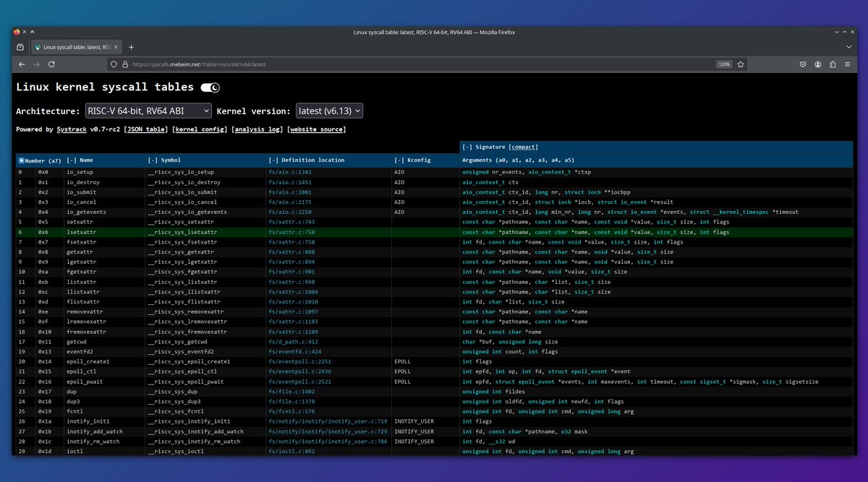This screenshot has height=482, width=868.
Task: Open the Firefox hamburger menu
Action: pyautogui.click(x=847, y=64)
